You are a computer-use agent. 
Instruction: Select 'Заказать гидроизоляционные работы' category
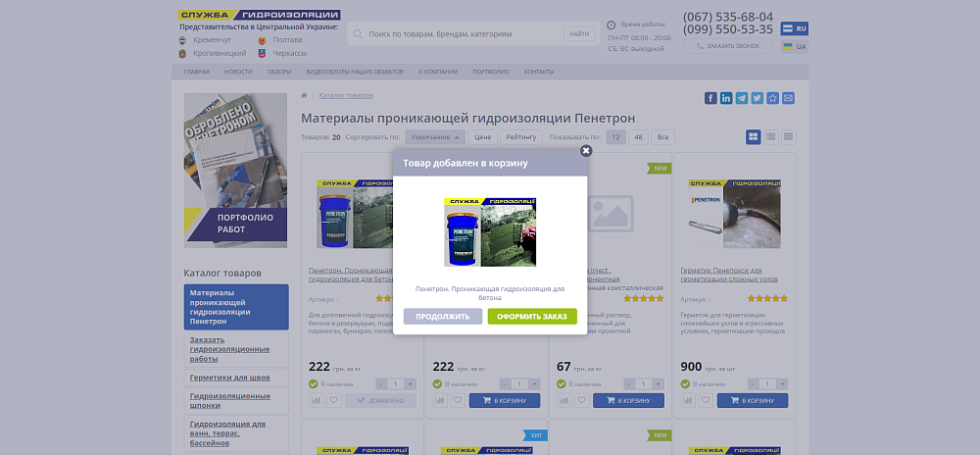point(236,349)
